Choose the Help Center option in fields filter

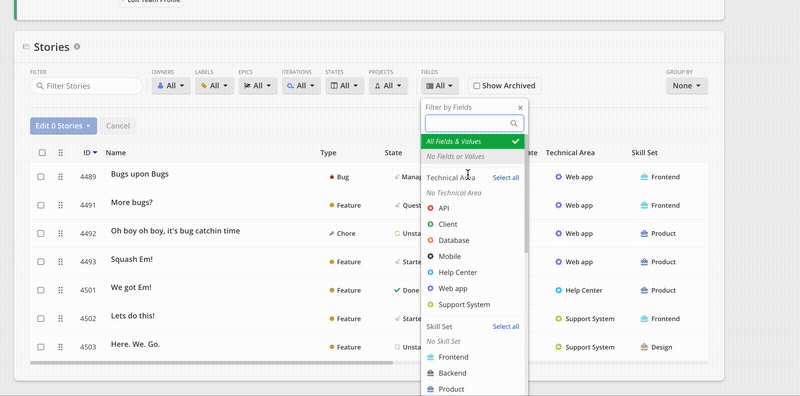pos(473,273)
